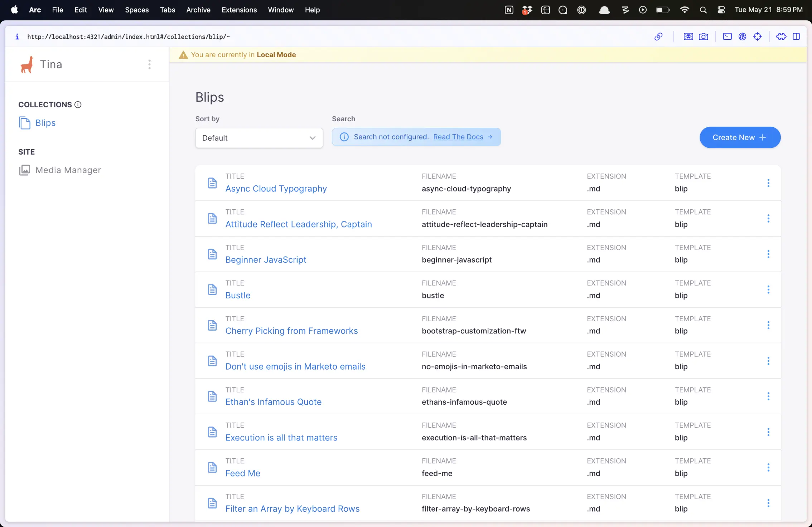Click the Collections info icon
Image resolution: width=812 pixels, height=527 pixels.
(78, 104)
